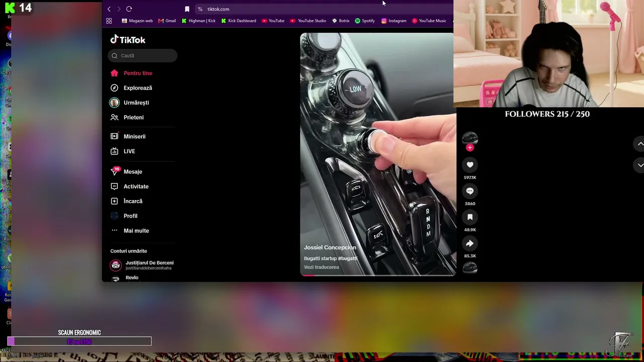Screen dimensions: 644x362
Task: Open the YouTube Music bookmark
Action: (x=429, y=21)
